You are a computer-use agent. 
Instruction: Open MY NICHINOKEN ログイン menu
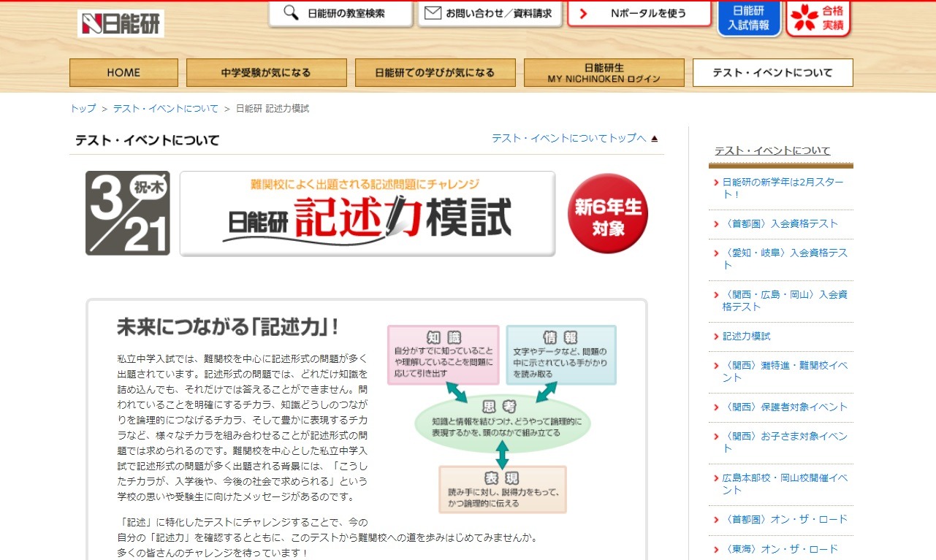(604, 73)
